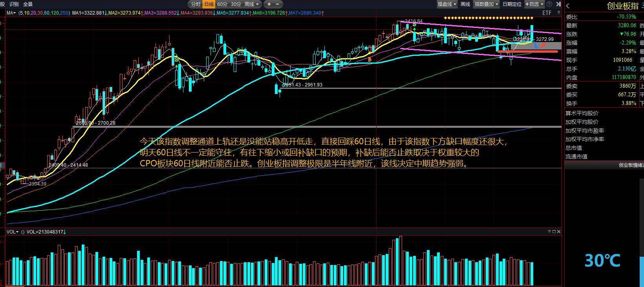Viewport: 644px width, 287px height.
Task: Maximize the VOL indicator panel
Action: (554, 232)
